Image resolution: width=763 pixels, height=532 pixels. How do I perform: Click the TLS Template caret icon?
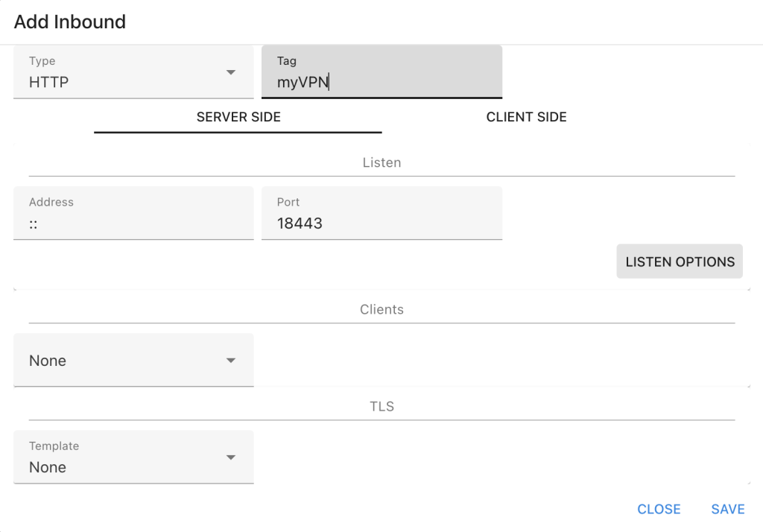pos(231,457)
